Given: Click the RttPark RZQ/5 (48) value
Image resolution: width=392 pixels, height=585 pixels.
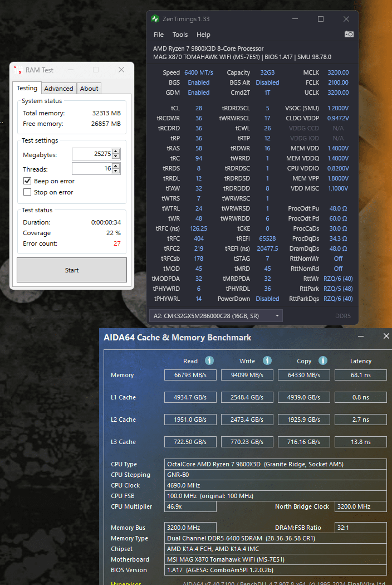Looking at the screenshot, I should [338, 289].
